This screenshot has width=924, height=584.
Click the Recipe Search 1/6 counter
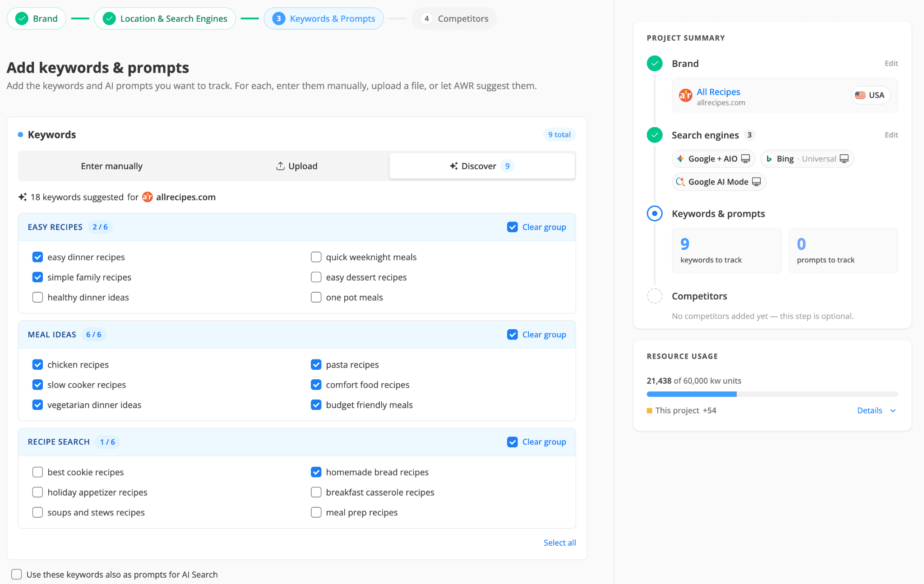coord(107,442)
